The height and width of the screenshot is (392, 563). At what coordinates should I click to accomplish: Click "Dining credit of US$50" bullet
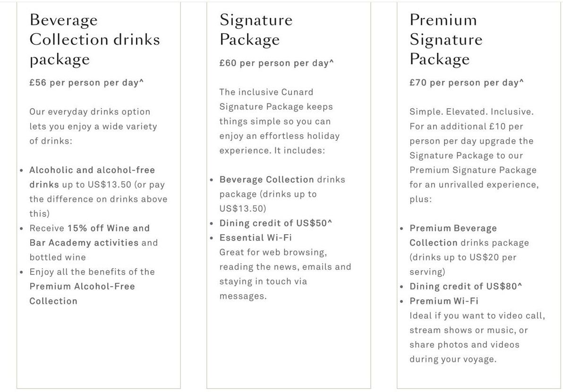coord(275,223)
